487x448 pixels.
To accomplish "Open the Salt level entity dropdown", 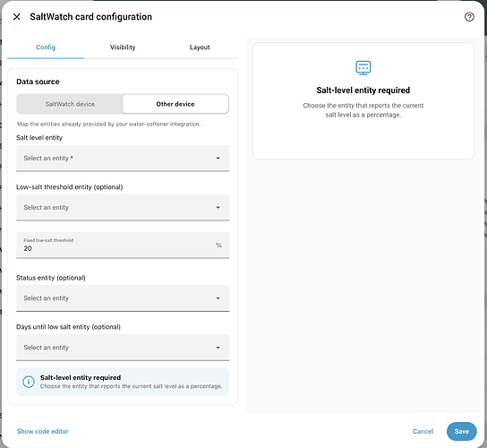I will pyautogui.click(x=123, y=159).
